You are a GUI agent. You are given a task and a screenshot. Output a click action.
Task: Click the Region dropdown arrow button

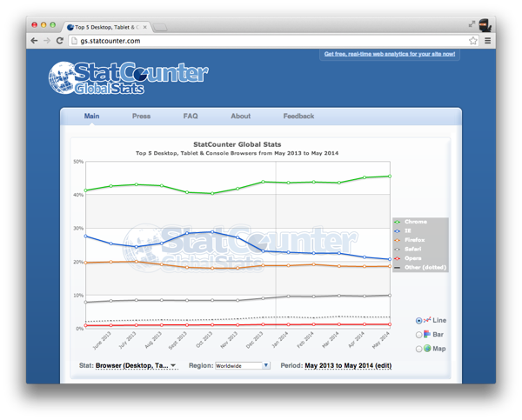[x=266, y=365]
